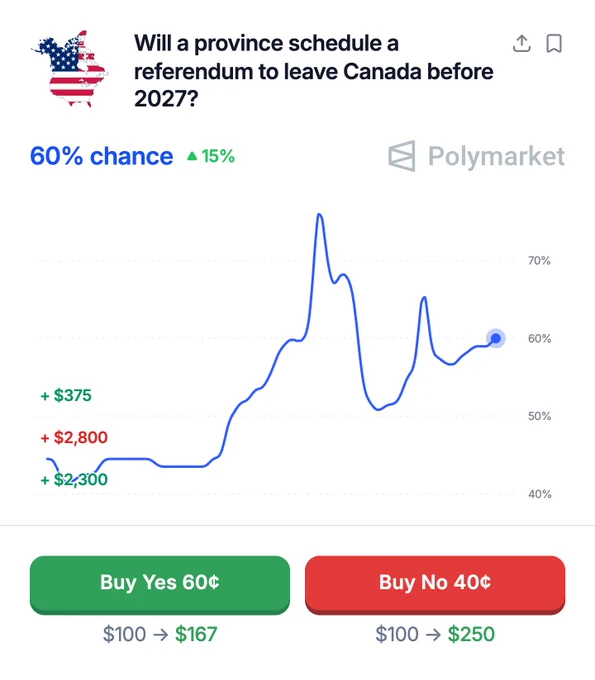
Task: Click the + $375 trade notification
Action: [66, 396]
